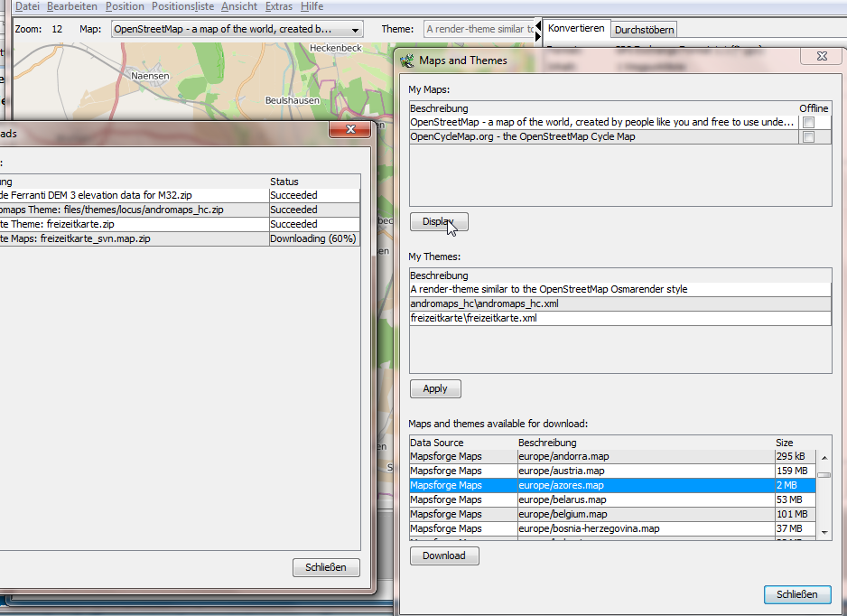
Task: Sort downloads by Data Source column
Action: (x=463, y=443)
